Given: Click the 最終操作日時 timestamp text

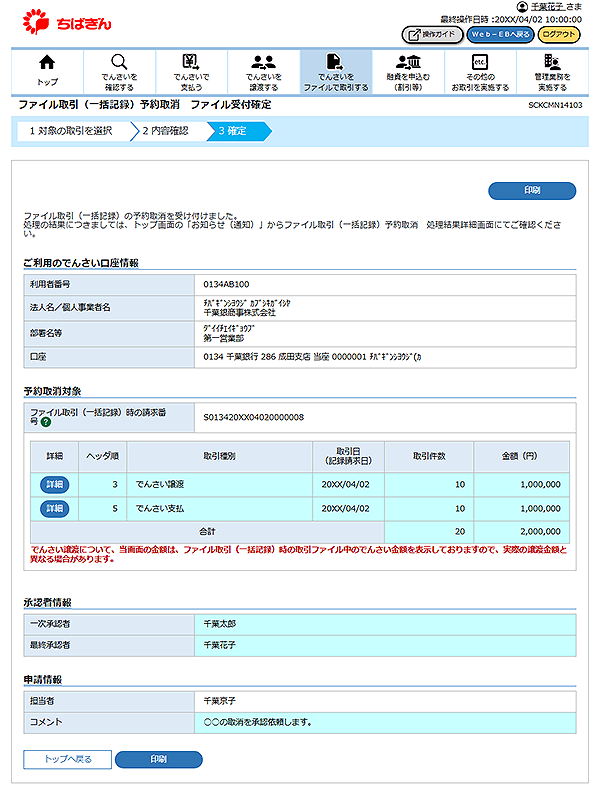Looking at the screenshot, I should [511, 20].
